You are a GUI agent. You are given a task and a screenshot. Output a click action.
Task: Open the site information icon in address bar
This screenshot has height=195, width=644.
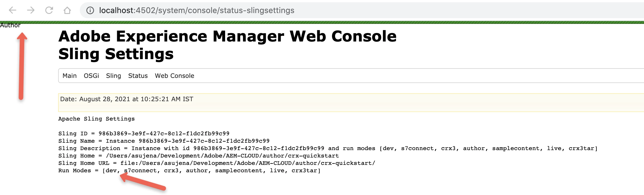tap(90, 11)
